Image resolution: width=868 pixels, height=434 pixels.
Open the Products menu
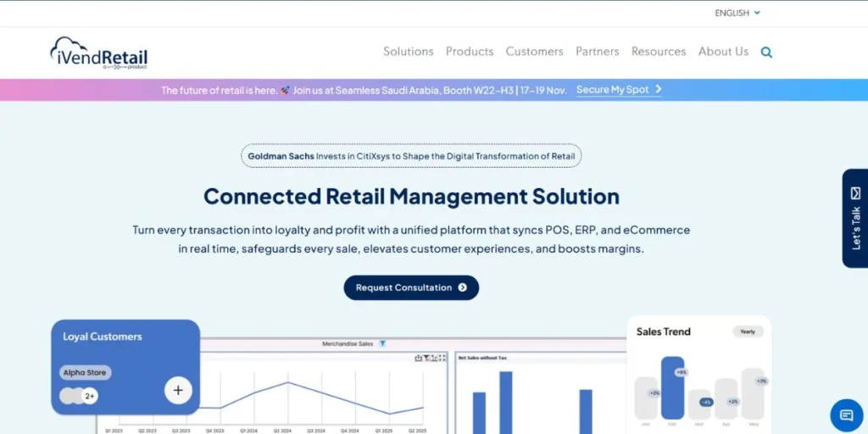point(470,52)
